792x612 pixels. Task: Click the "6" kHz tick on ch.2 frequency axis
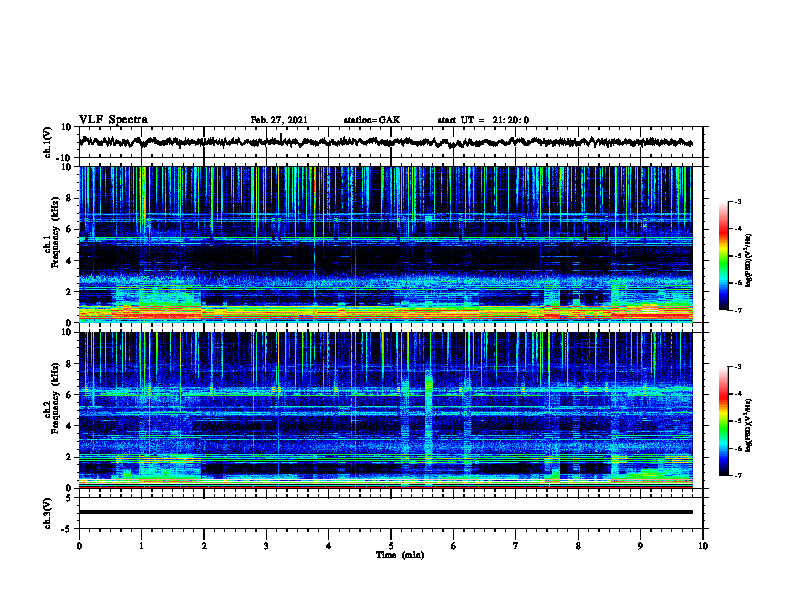(69, 395)
